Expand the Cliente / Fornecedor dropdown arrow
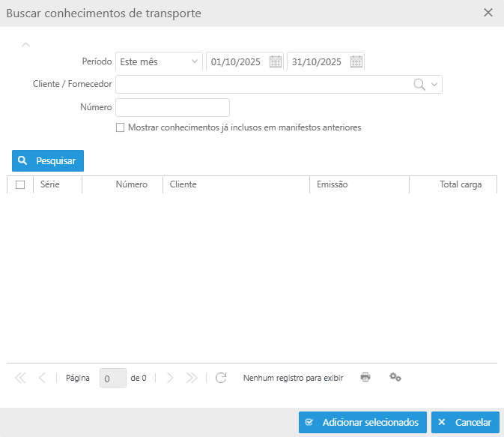Viewport: 504px width, 437px height. (434, 85)
